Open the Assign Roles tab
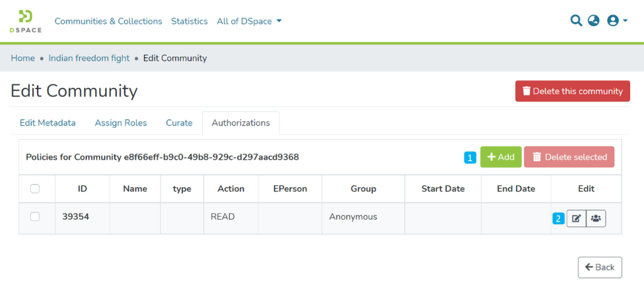 coord(121,123)
